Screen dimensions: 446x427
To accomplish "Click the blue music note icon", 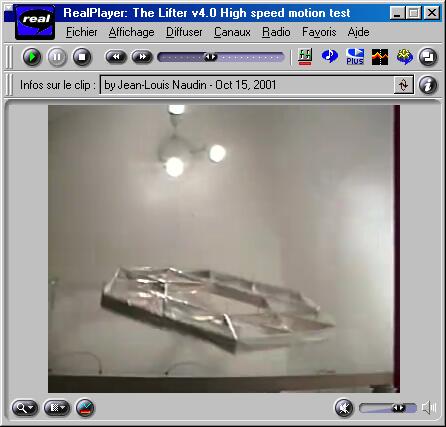I will [x=330, y=56].
